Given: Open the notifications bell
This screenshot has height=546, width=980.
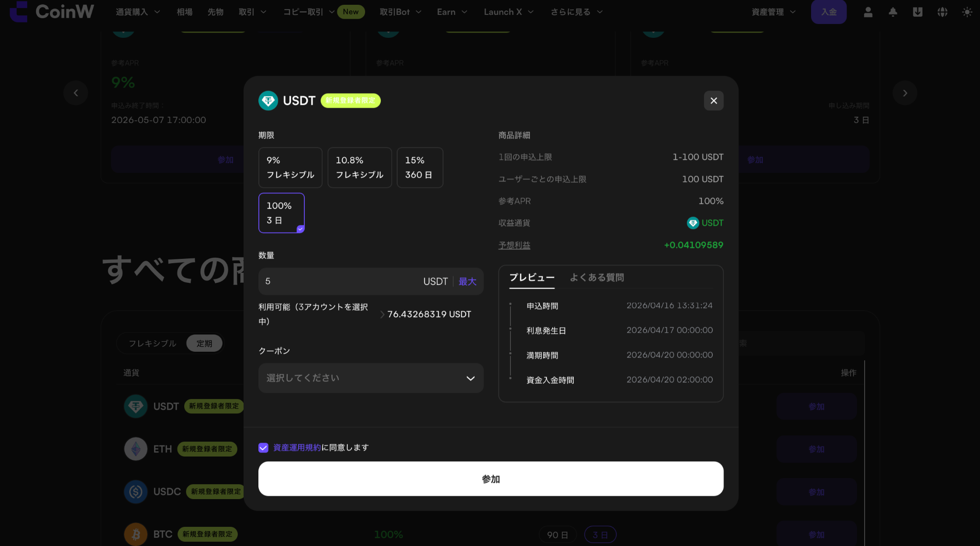Looking at the screenshot, I should pyautogui.click(x=893, y=12).
